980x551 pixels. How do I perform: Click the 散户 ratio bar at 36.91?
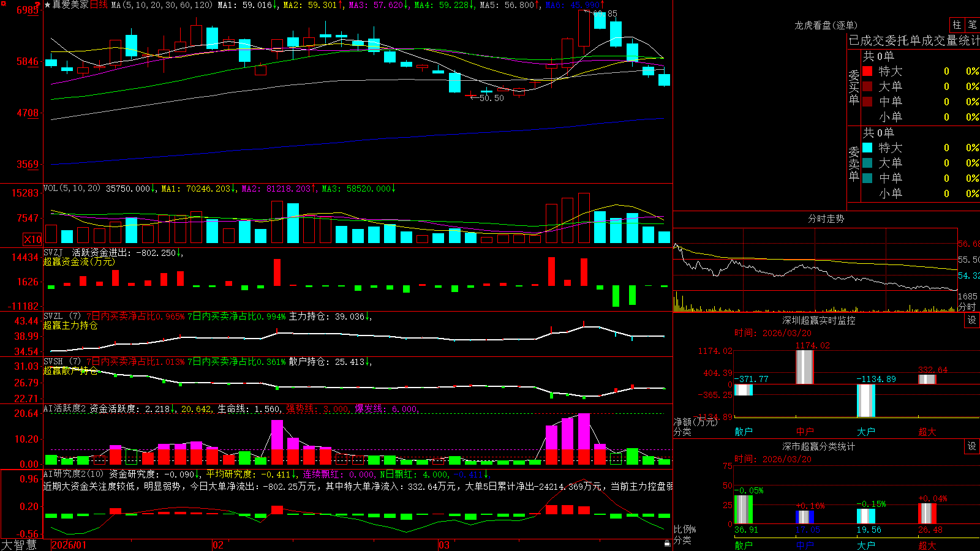click(744, 509)
